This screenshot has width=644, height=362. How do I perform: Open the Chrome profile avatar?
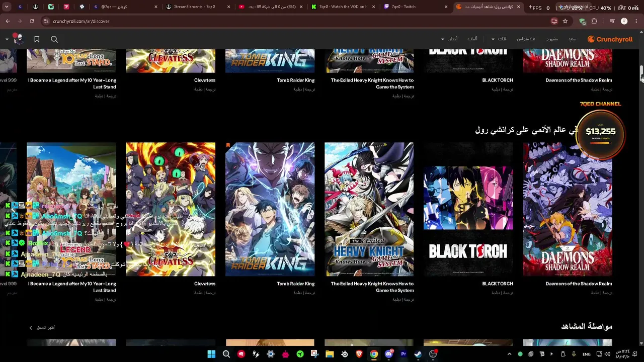[624, 21]
